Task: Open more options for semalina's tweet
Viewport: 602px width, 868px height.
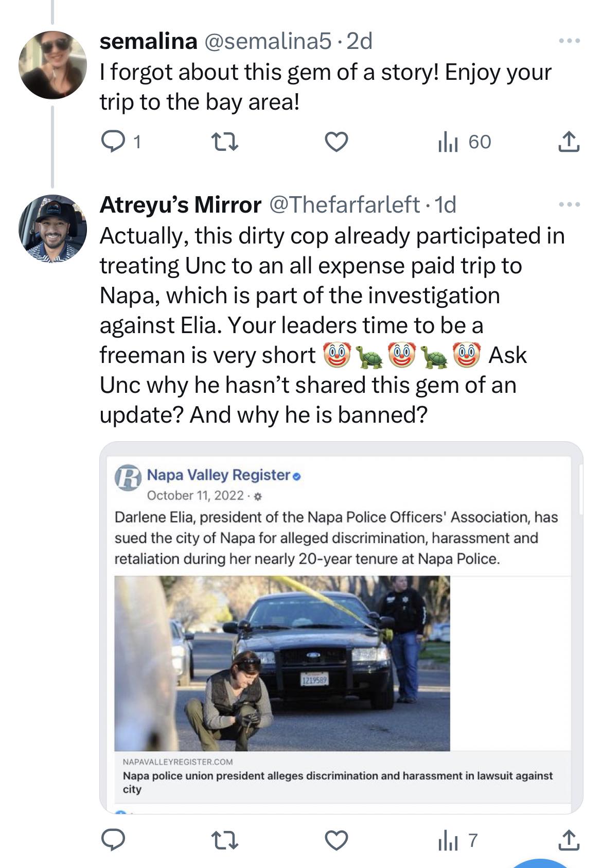Action: coord(570,41)
